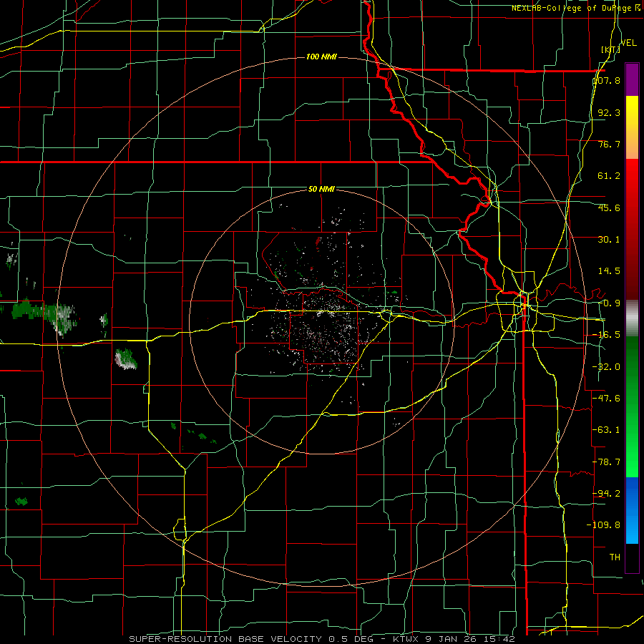The width and height of the screenshot is (644, 644).
Task: Click the TH threshold label in legend
Action: pos(615,557)
